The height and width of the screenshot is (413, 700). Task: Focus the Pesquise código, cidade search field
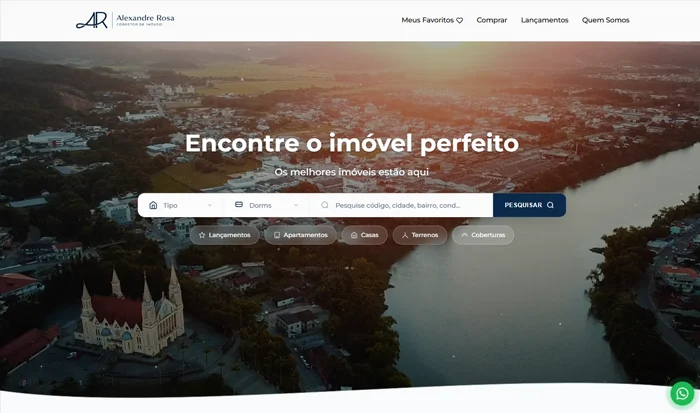click(x=402, y=205)
